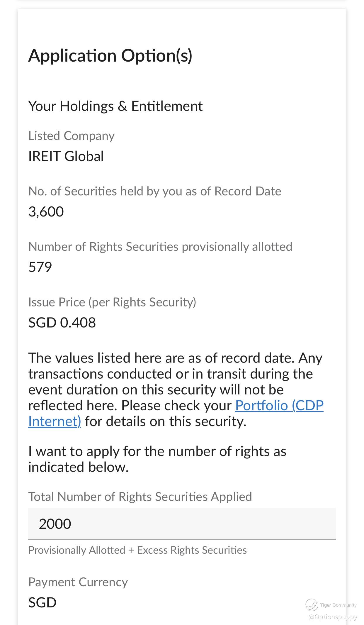Select the SGD 0.408 issue price value
The width and height of the screenshot is (364, 625).
[x=62, y=322]
